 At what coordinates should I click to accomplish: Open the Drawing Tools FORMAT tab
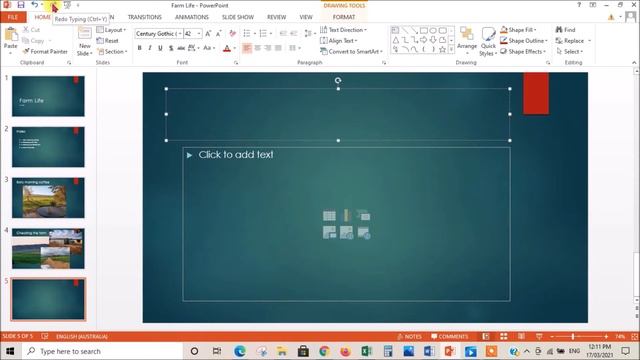pos(344,17)
